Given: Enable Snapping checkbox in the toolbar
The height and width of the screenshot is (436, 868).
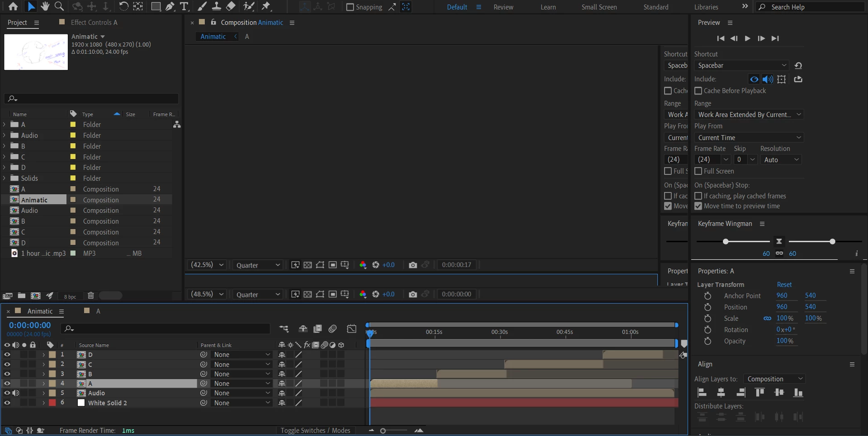Looking at the screenshot, I should click(350, 7).
